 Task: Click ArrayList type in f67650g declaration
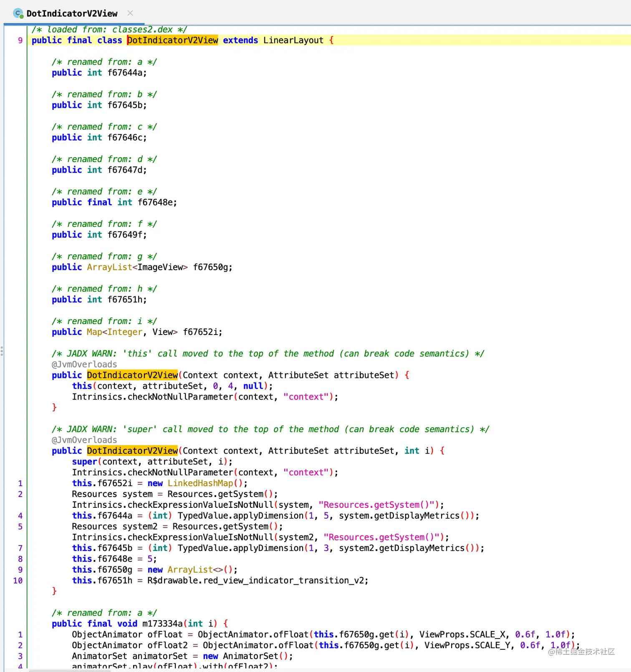pos(109,267)
